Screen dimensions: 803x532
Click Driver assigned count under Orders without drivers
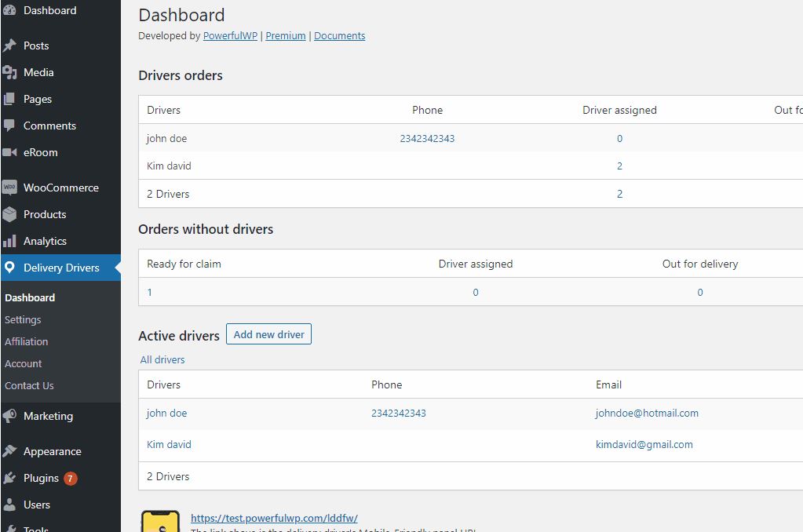click(476, 293)
